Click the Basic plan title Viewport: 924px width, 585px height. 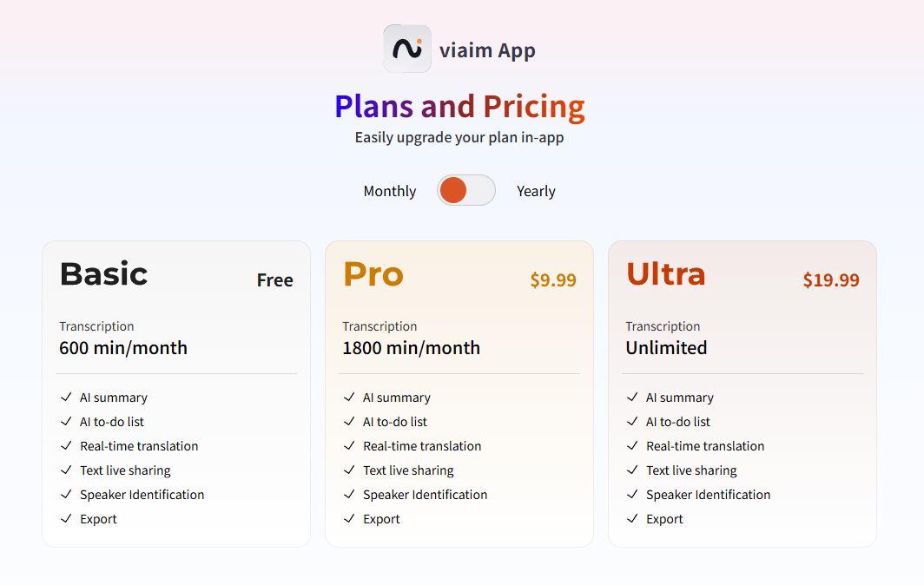click(103, 274)
